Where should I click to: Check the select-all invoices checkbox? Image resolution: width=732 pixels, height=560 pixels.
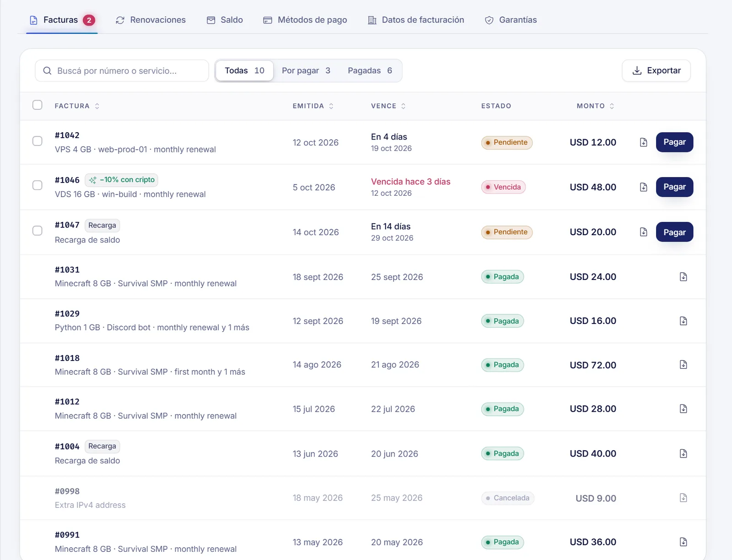click(38, 105)
